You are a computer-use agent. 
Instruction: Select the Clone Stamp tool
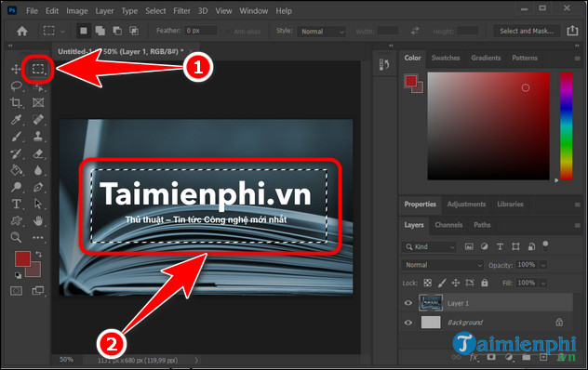38,137
